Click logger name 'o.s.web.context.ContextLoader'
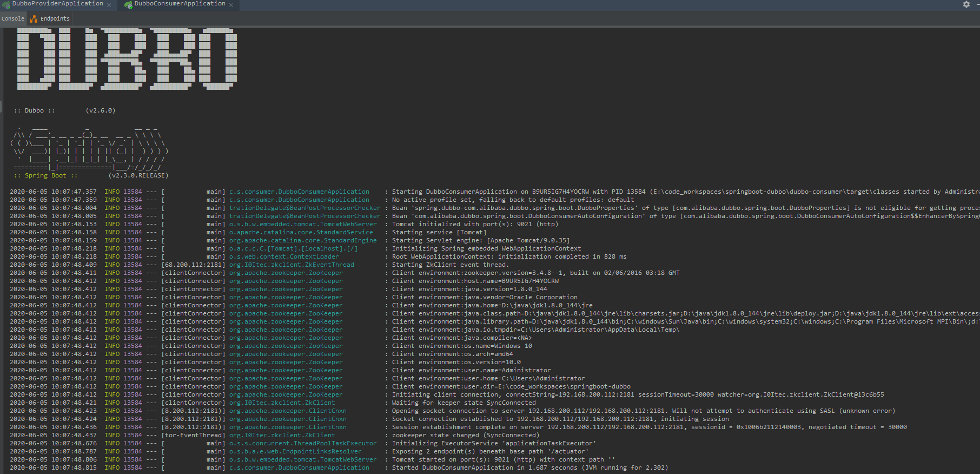This screenshot has width=980, height=474. (x=284, y=256)
